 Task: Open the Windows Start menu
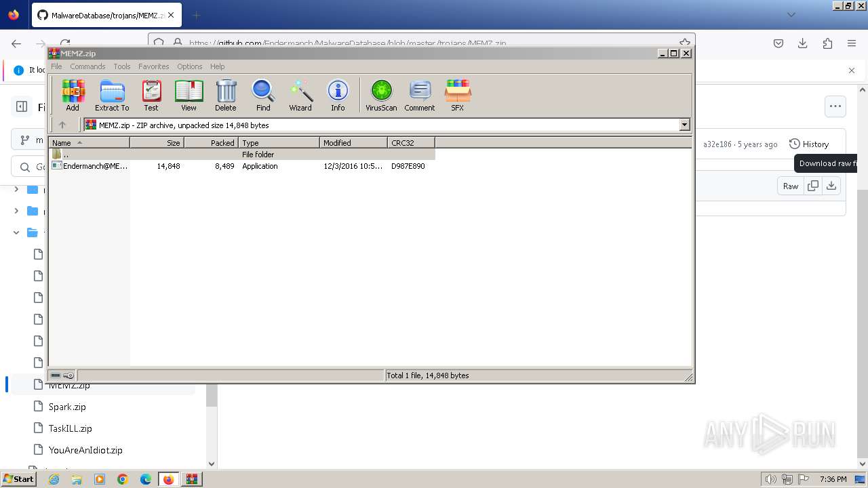[x=19, y=479]
